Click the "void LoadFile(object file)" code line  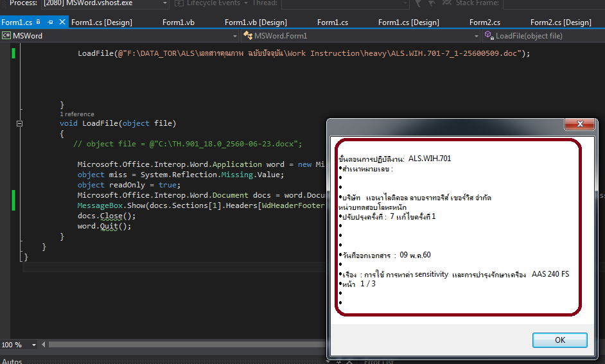(118, 123)
